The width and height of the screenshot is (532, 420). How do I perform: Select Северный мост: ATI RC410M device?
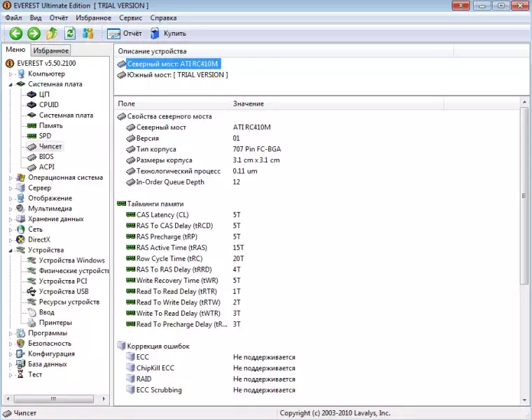coord(173,64)
